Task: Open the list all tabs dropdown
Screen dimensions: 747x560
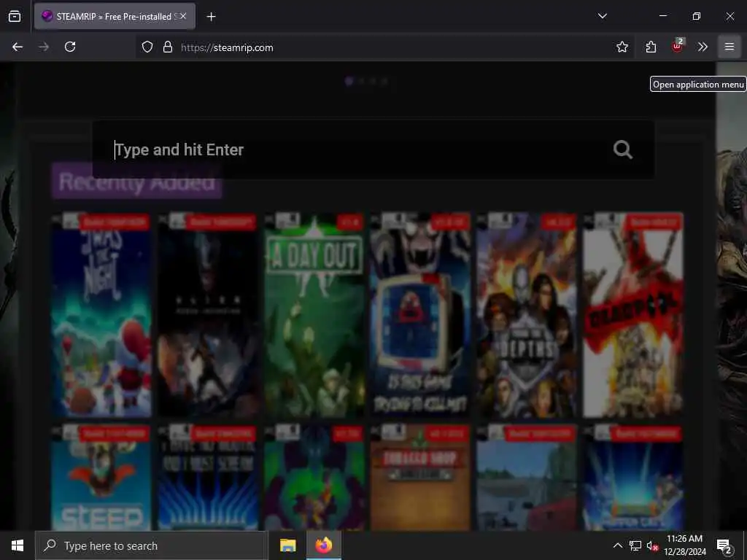Action: pos(602,16)
